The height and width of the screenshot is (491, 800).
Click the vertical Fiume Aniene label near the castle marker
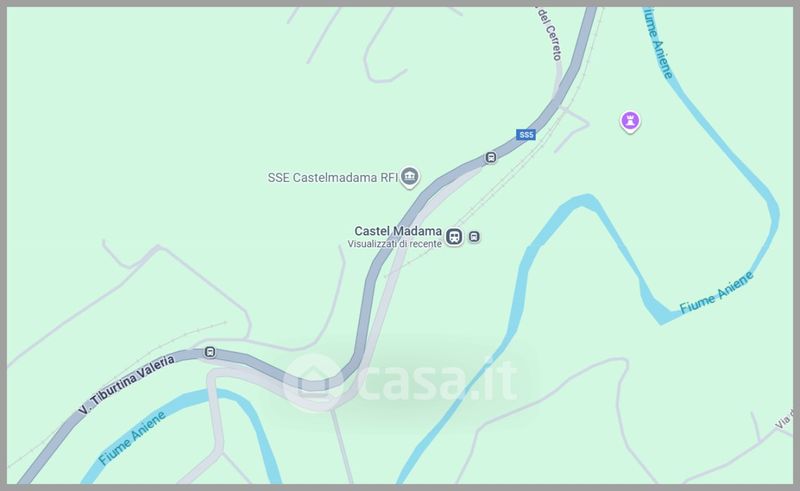point(658,42)
